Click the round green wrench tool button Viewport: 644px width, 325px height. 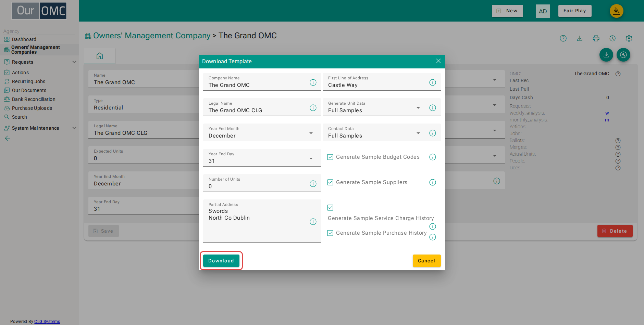[623, 55]
